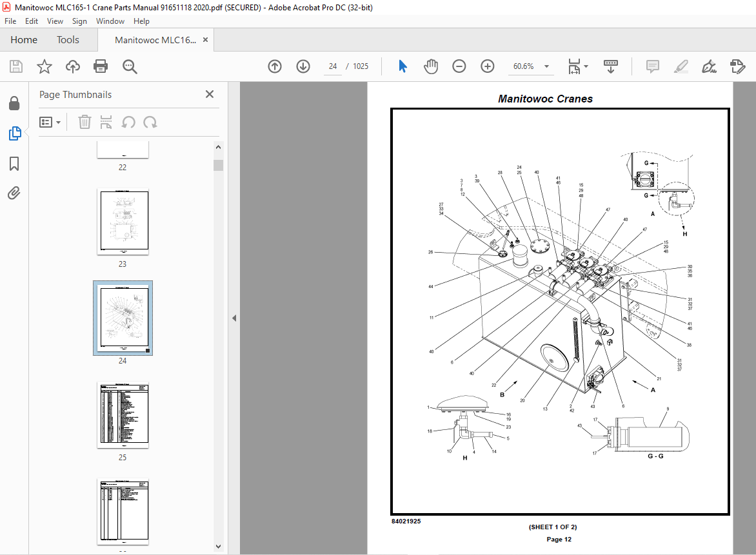
Task: Open the File menu
Action: 10,21
